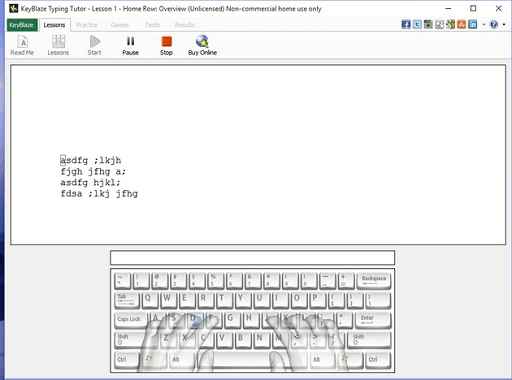
Task: Click KeyBlaze app icon in title bar
Action: (13, 8)
